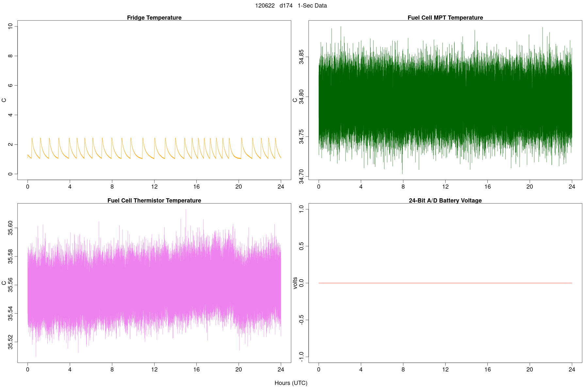The width and height of the screenshot is (588, 392).
Task: Select the "35.52" tick on the Thermistor plot
Action: click(10, 342)
